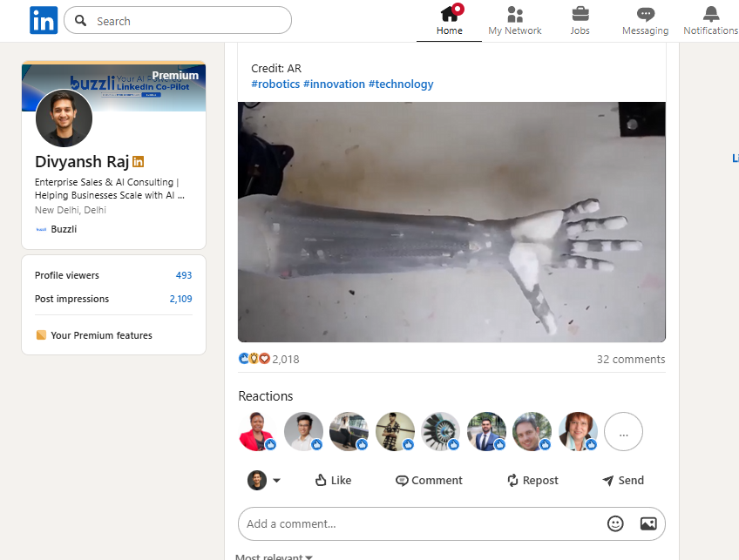Send this post via the Send icon
Viewport: 739px width, 560px height.
point(623,480)
